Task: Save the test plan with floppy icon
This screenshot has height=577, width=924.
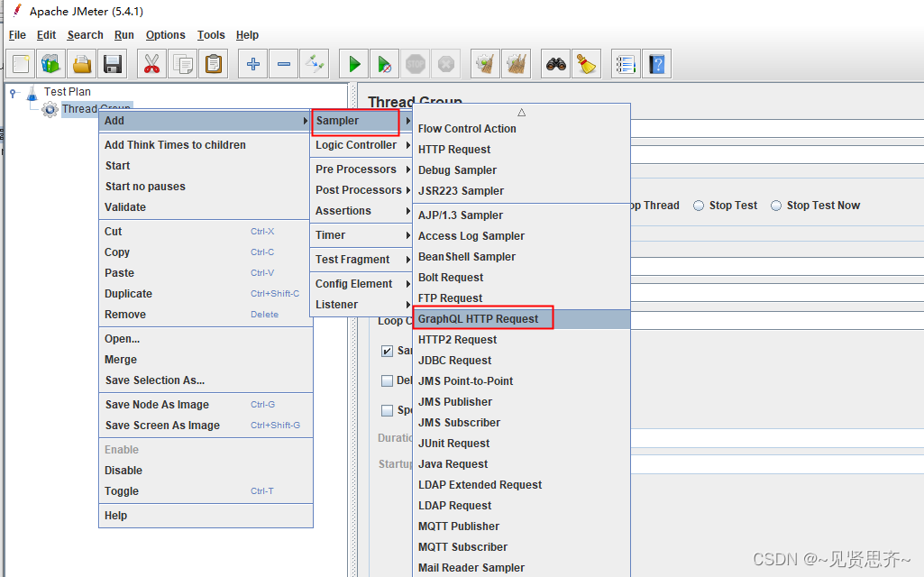Action: (x=113, y=64)
